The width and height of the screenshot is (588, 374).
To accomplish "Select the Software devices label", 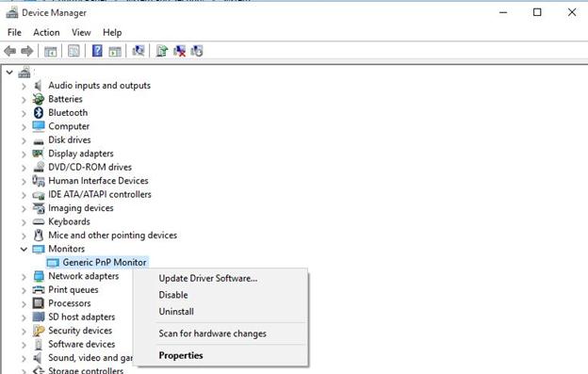I will pos(81,344).
